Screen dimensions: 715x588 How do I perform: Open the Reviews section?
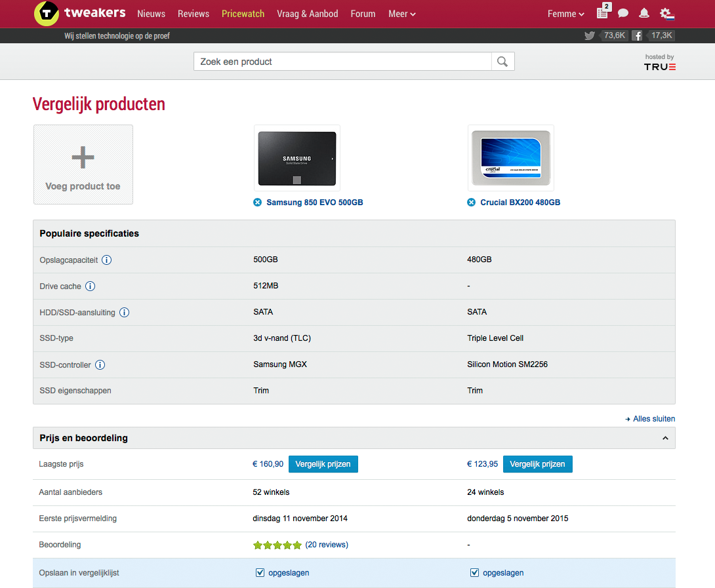pos(194,14)
